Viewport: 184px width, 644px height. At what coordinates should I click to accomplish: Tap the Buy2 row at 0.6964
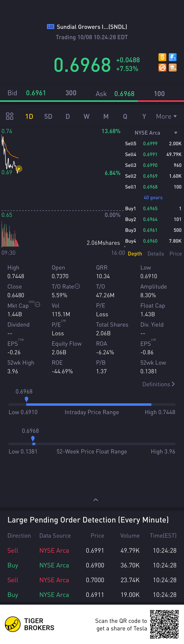(x=153, y=219)
